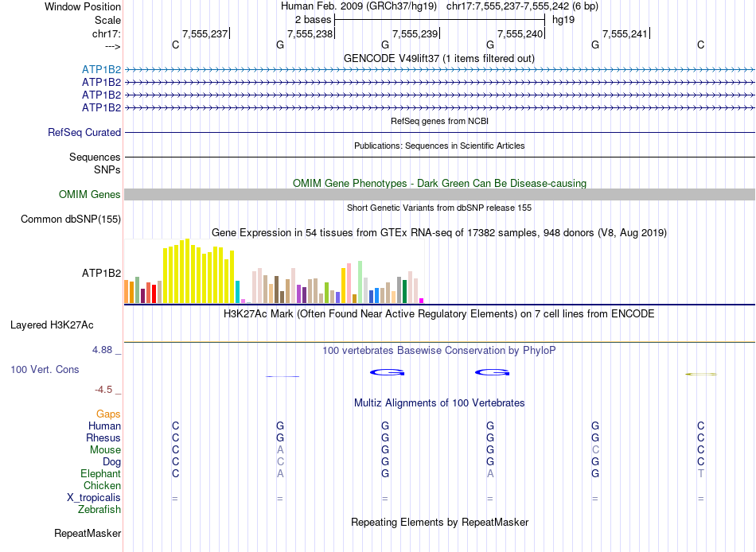Click the Rhesus species label
Screen dimensions: 756x552
(103, 437)
